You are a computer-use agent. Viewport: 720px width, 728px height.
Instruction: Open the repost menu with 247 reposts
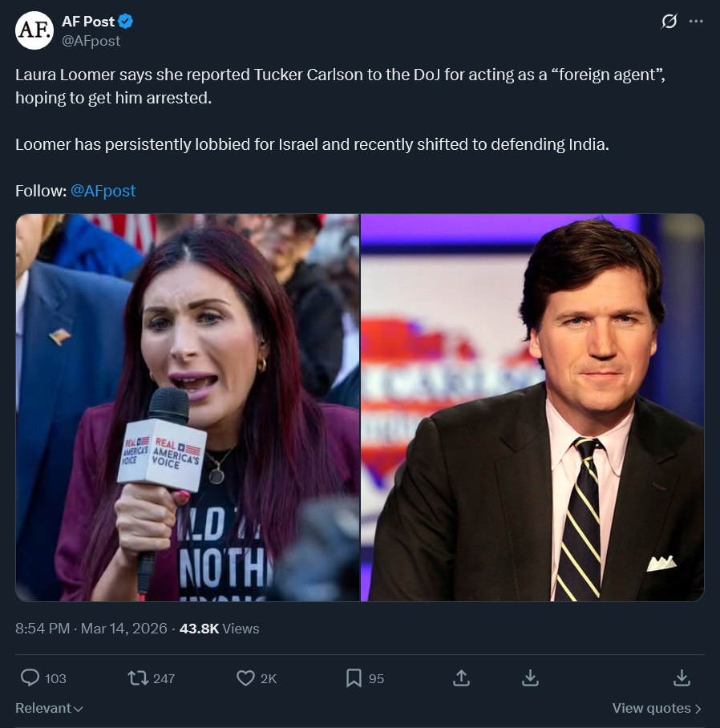(139, 678)
